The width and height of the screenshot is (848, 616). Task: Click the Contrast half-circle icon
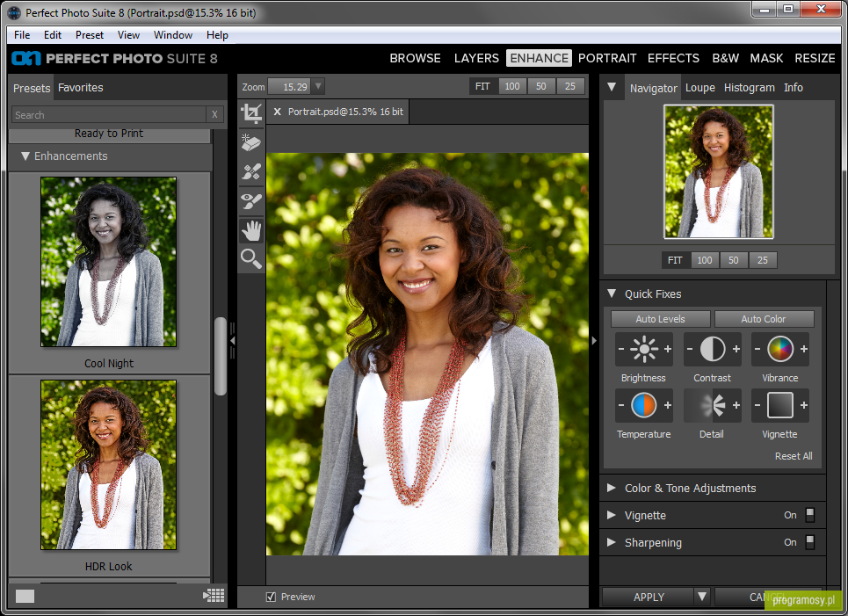coord(713,349)
